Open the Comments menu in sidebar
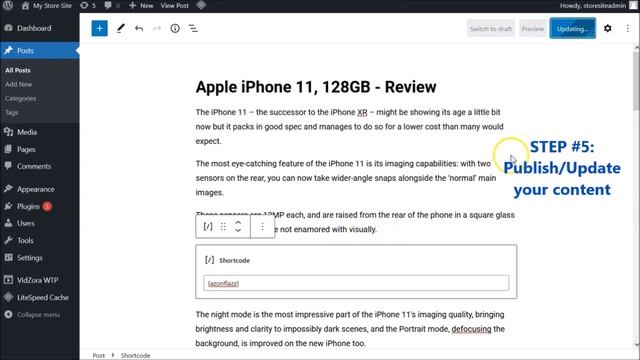 pos(40,166)
